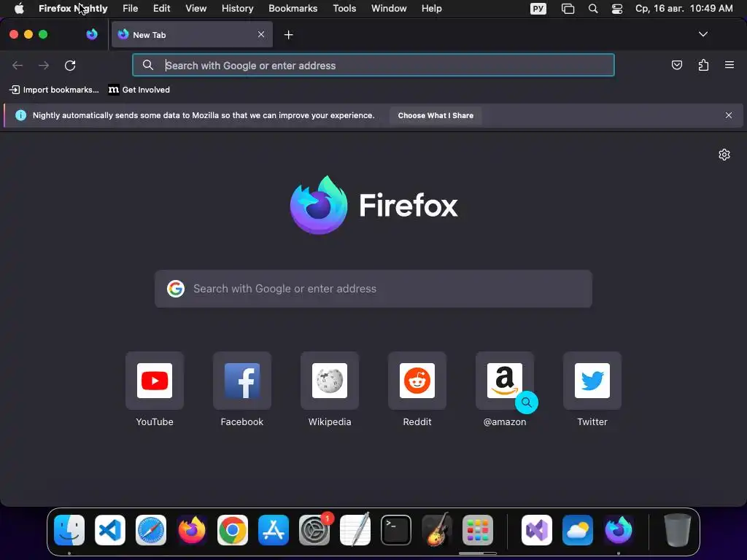Image resolution: width=747 pixels, height=560 pixels.
Task: Open a new tab with plus button
Action: pos(288,35)
